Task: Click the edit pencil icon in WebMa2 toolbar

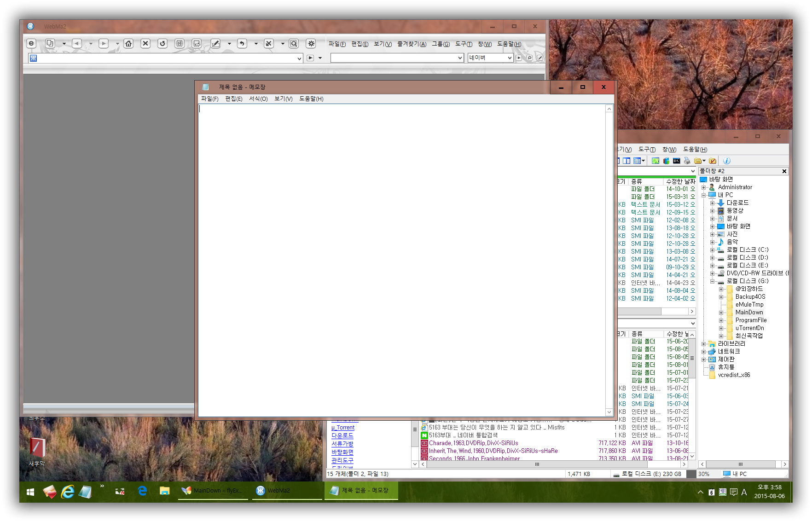Action: tap(215, 44)
